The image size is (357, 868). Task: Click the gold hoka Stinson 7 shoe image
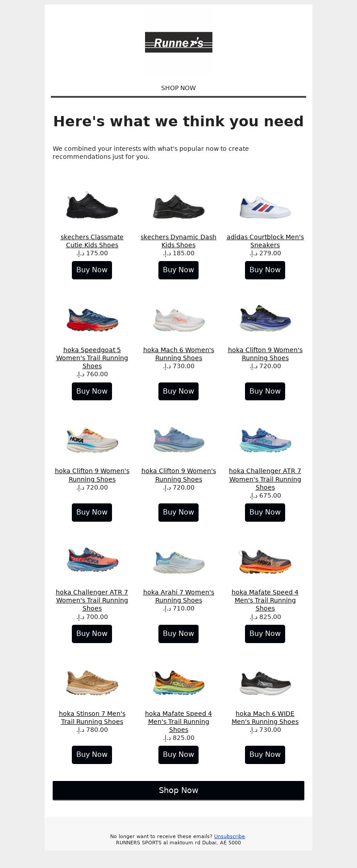92,682
